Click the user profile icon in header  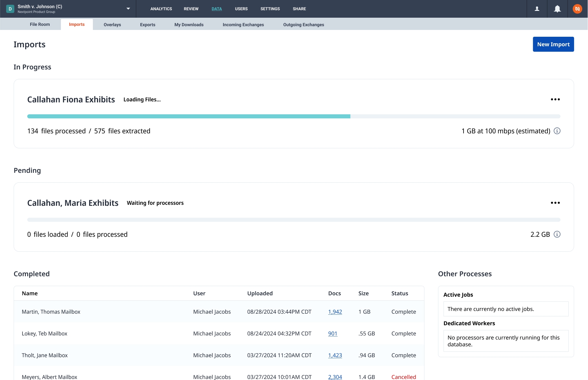click(537, 9)
